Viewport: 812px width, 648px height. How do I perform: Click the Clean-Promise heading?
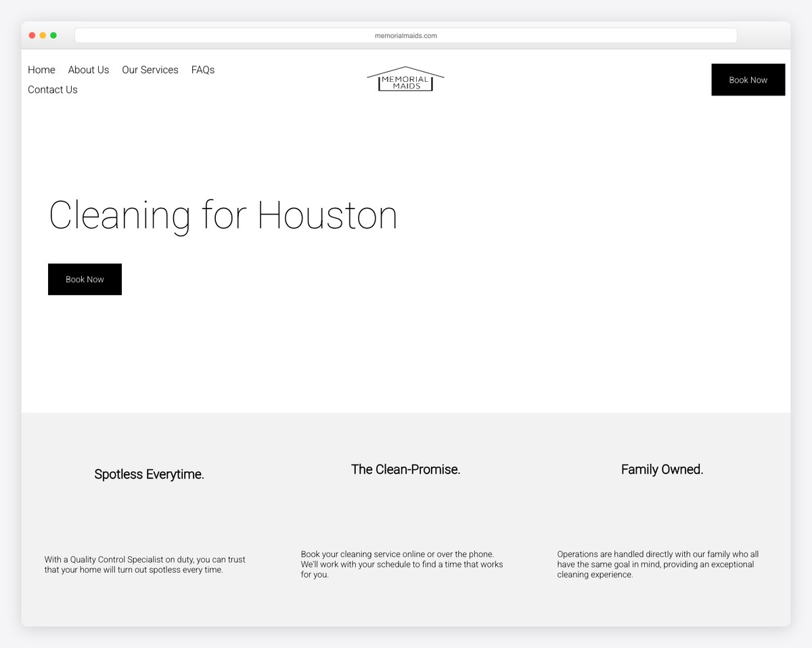tap(405, 469)
